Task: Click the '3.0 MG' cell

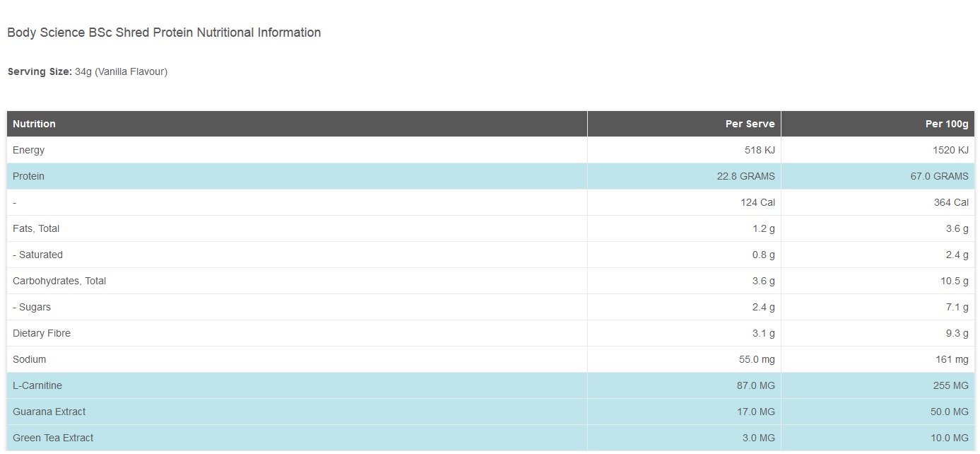Action: [684, 438]
